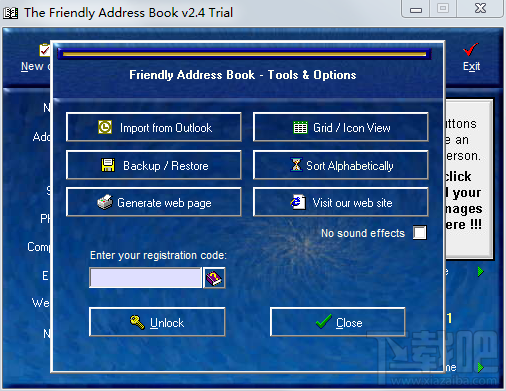
Task: Close the Tools & Options dialog
Action: pyautogui.click(x=338, y=322)
